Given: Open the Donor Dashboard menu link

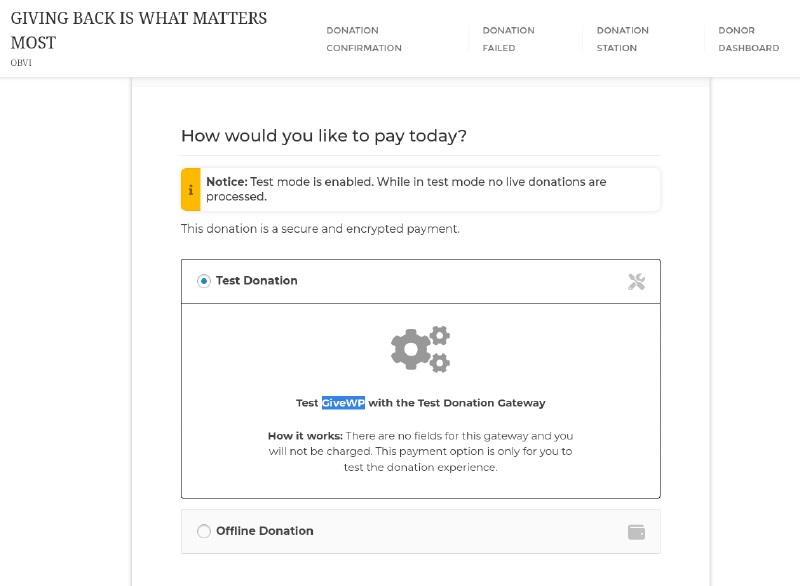Looking at the screenshot, I should tap(748, 39).
